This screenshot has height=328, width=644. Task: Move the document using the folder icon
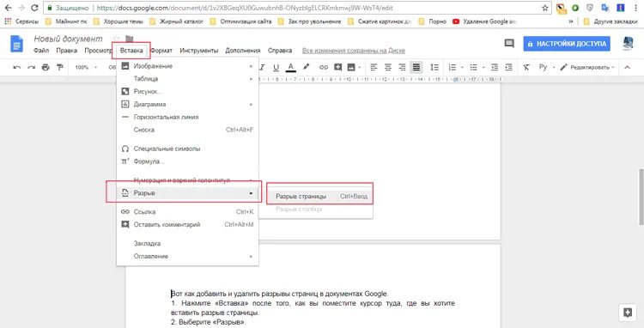[130, 39]
